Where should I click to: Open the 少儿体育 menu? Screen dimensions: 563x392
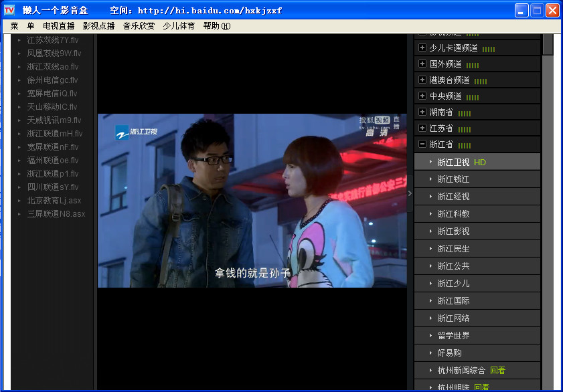(179, 26)
